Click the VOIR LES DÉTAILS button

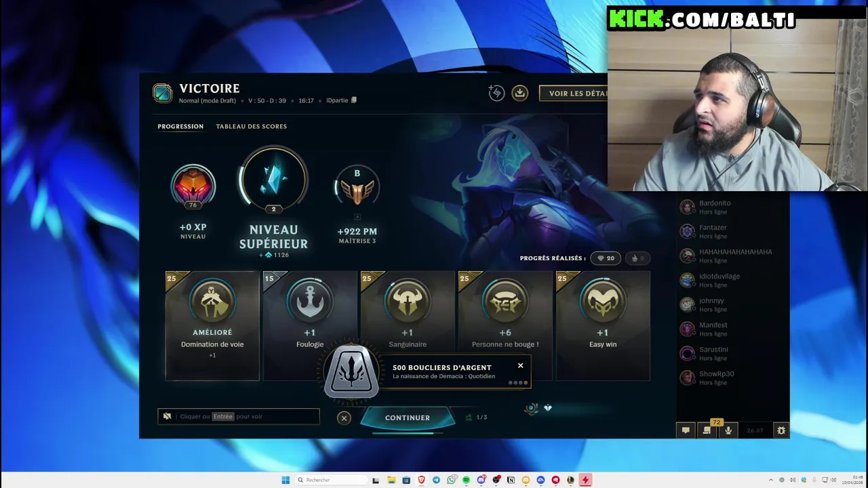pyautogui.click(x=574, y=94)
